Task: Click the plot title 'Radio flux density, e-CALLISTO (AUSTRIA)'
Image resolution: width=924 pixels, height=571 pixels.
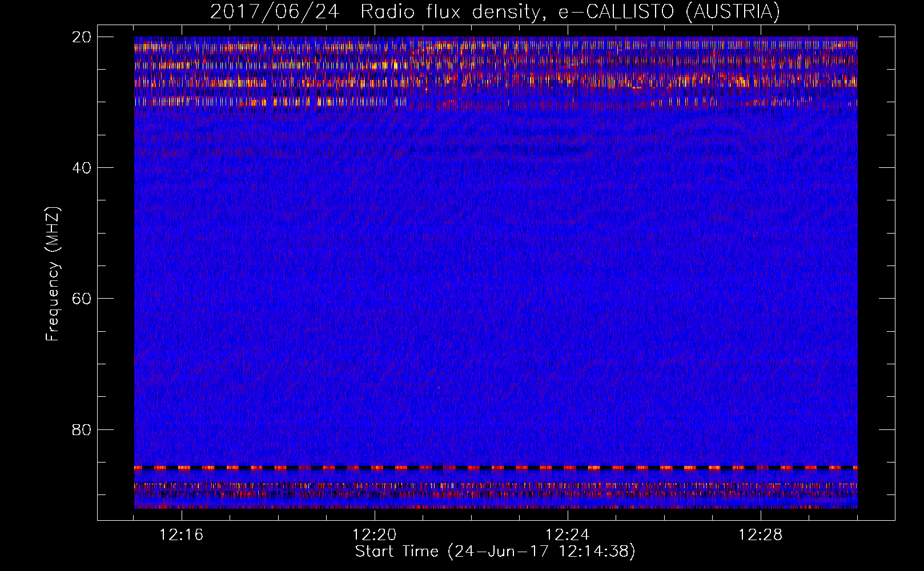Action: [570, 11]
